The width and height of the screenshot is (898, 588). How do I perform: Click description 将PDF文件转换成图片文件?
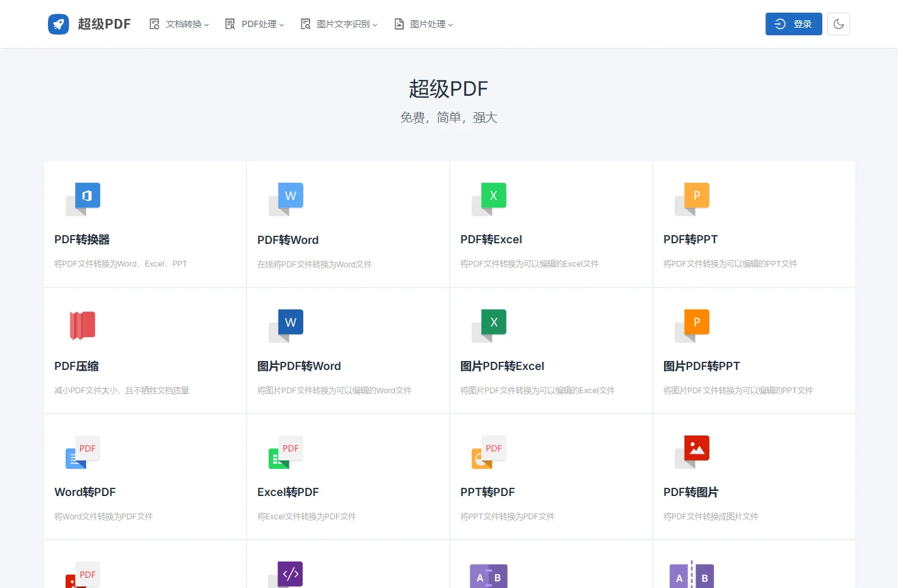point(711,517)
